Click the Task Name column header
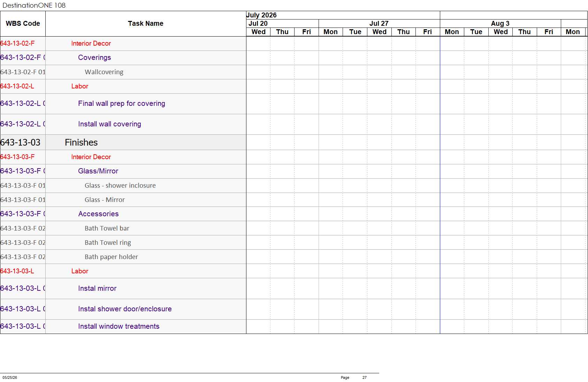 point(146,24)
